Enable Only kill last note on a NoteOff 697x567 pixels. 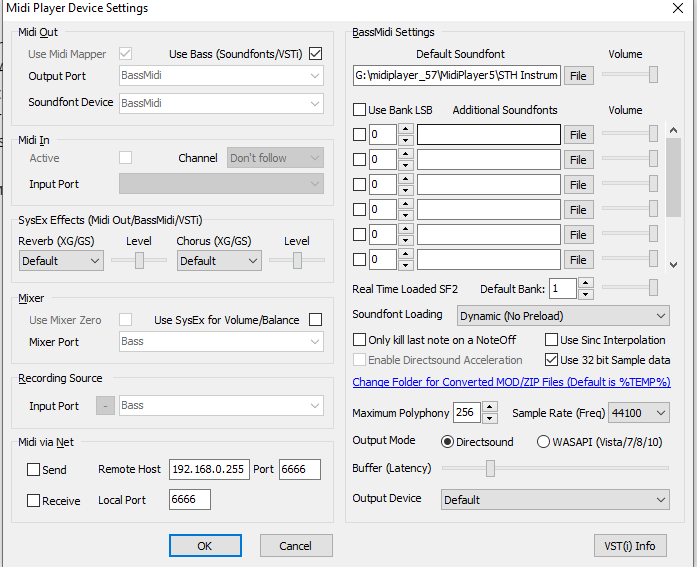coord(359,339)
